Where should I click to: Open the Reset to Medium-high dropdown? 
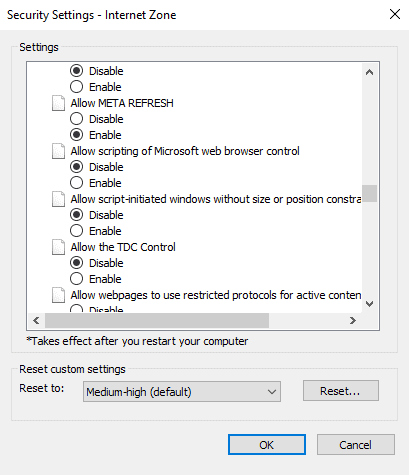(x=182, y=392)
